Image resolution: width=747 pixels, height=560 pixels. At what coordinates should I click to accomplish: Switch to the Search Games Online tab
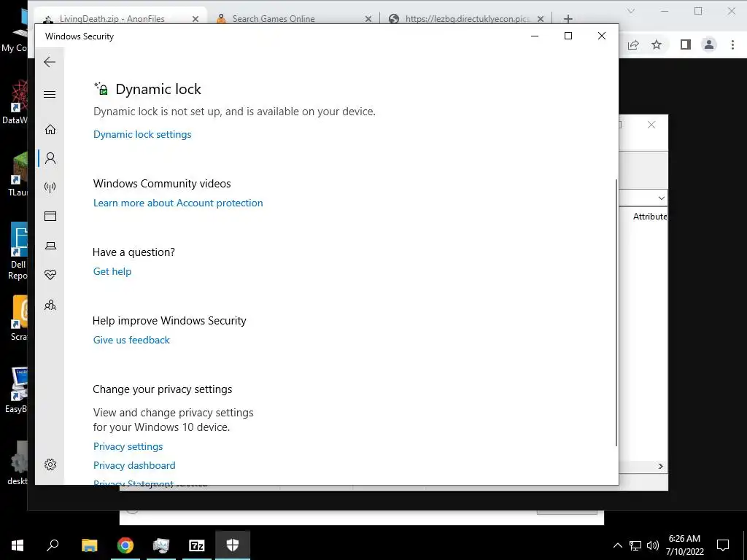tap(274, 18)
